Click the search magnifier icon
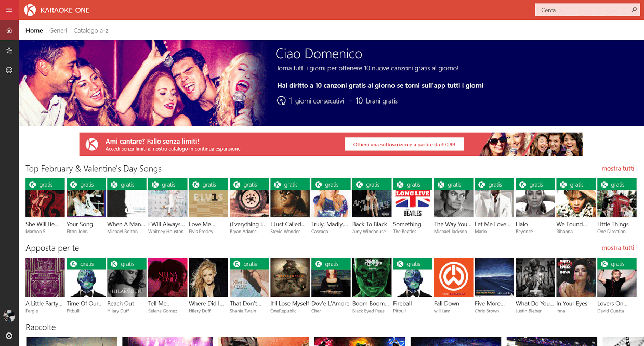Viewport: 644px width, 346px height. pos(634,10)
